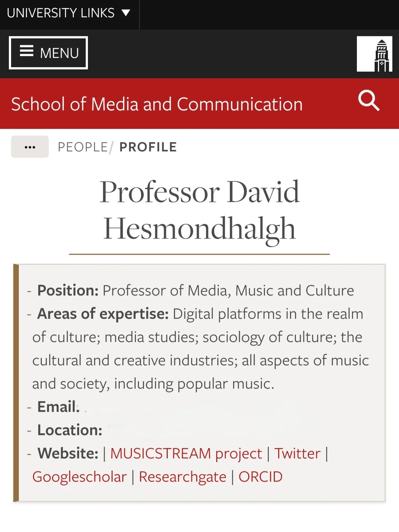
Task: Open search with the magnifying glass icon
Action: point(369,100)
